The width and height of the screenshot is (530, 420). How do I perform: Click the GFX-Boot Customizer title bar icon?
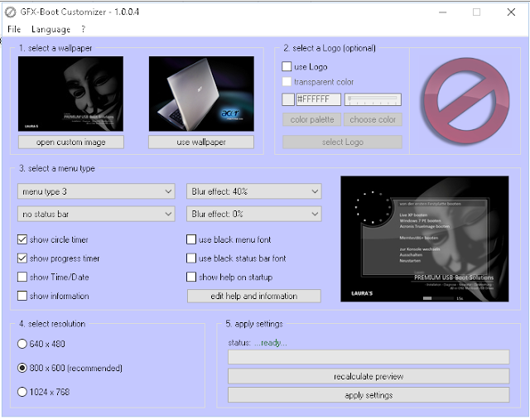click(x=11, y=12)
